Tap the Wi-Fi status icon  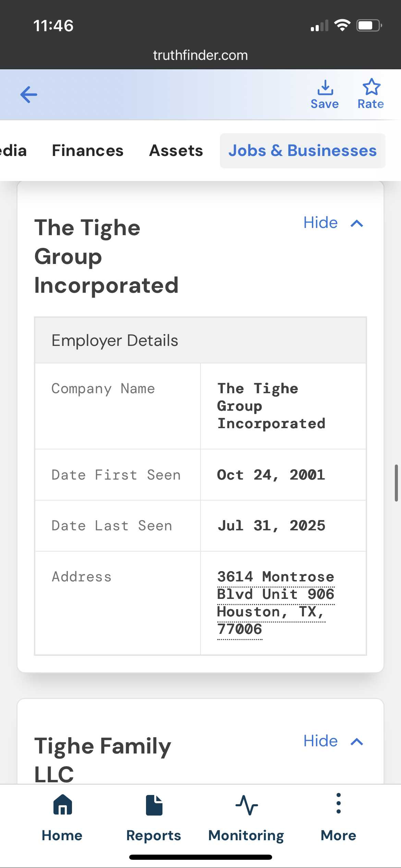(342, 25)
